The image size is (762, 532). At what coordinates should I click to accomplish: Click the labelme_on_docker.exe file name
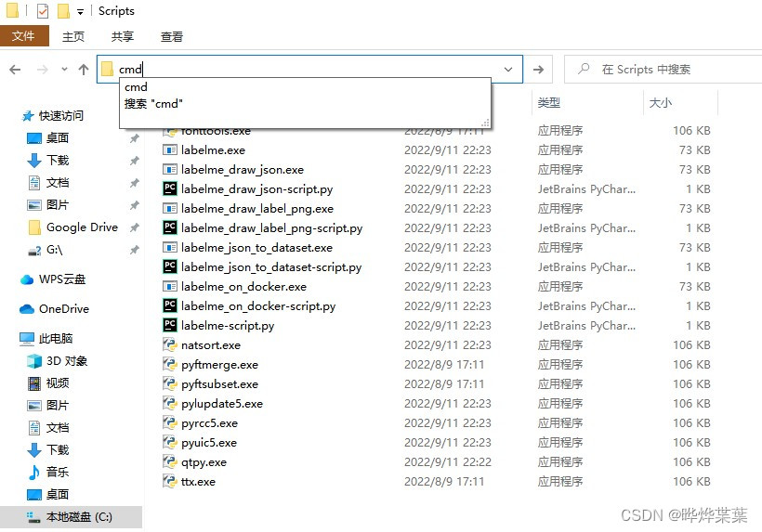point(243,287)
